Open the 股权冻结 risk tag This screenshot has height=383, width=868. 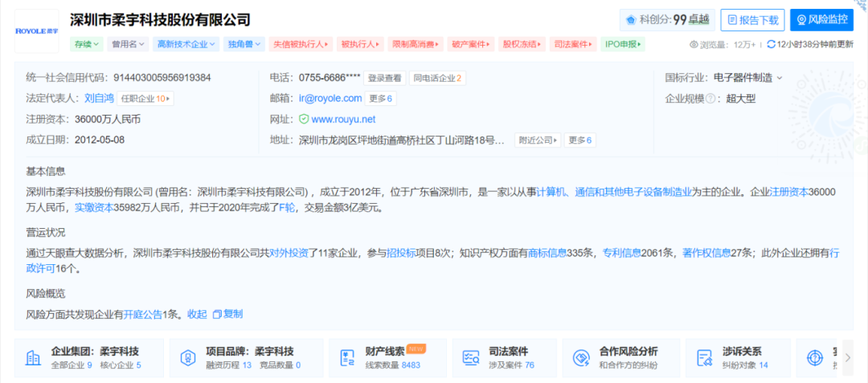pyautogui.click(x=522, y=44)
